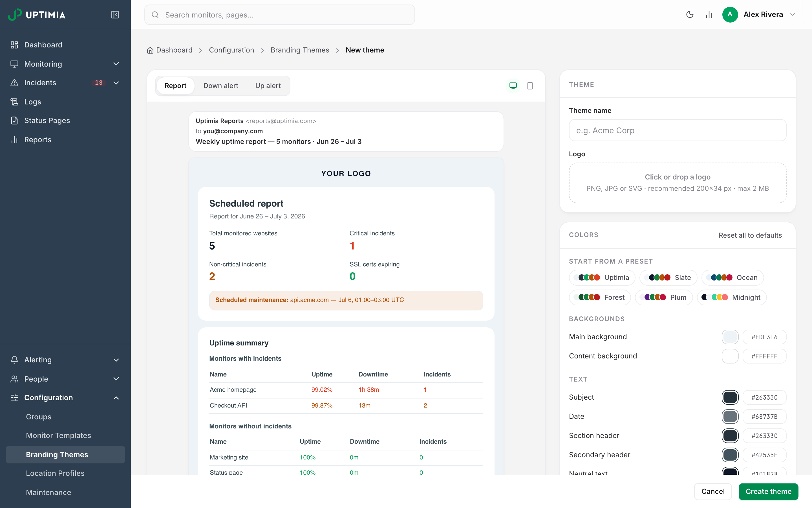Viewport: 812px width, 508px height.
Task: Apply the Slate color preset
Action: (668, 277)
